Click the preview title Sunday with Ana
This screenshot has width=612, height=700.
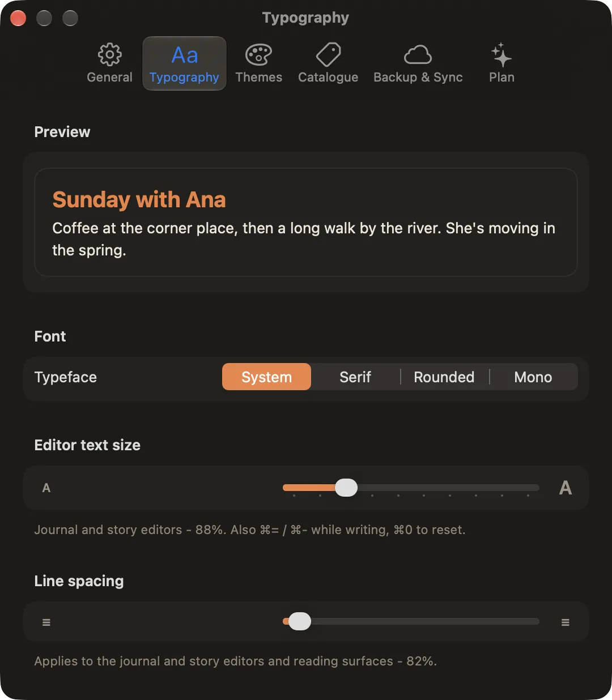coord(139,199)
